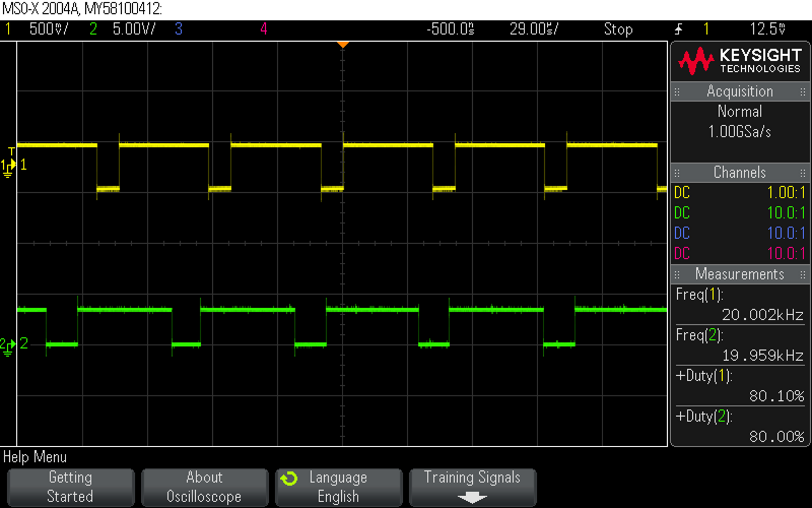Toggle channel 3 indicator in status bar
Image resolution: width=812 pixels, height=508 pixels.
pos(178,29)
